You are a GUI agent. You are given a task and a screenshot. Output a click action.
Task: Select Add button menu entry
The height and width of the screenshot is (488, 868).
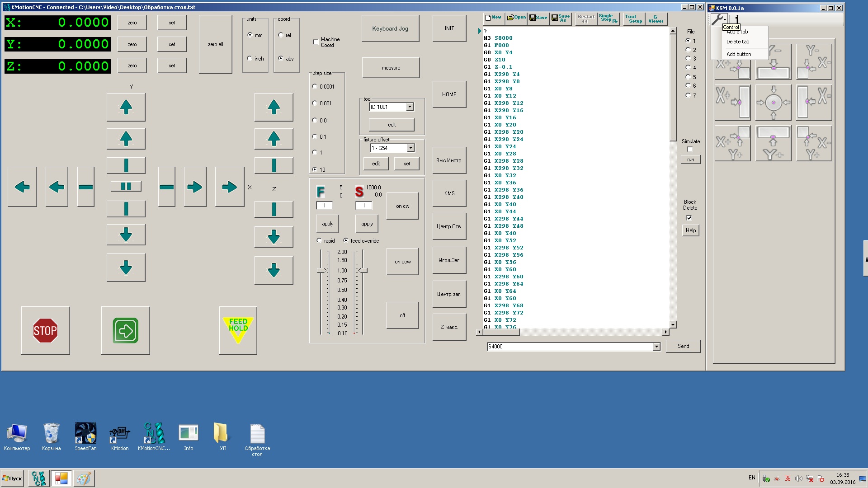[738, 54]
